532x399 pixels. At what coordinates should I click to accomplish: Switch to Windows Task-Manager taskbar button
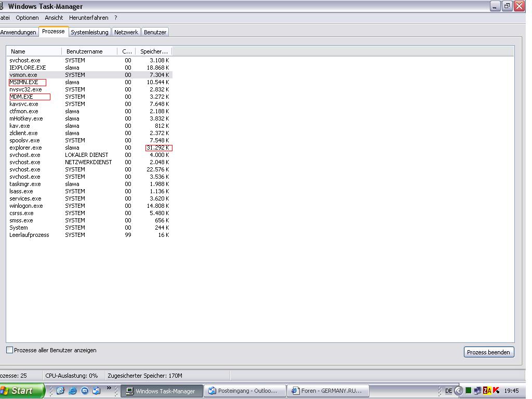click(162, 391)
